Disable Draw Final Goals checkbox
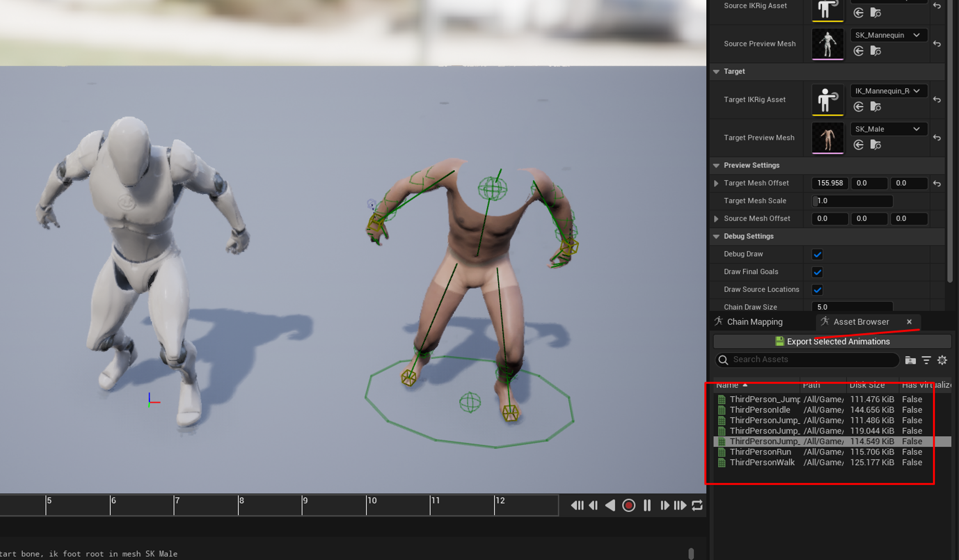Viewport: 959px width, 560px height. click(x=818, y=272)
